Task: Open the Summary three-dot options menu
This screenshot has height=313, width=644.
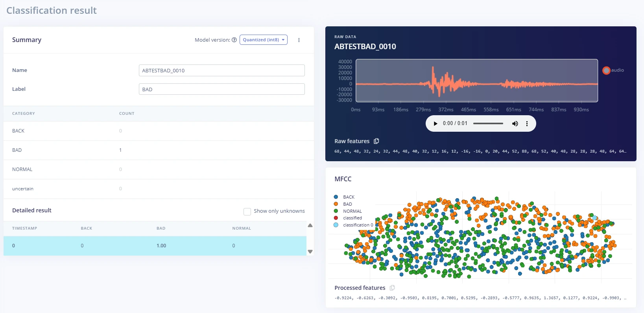Action: [x=299, y=40]
